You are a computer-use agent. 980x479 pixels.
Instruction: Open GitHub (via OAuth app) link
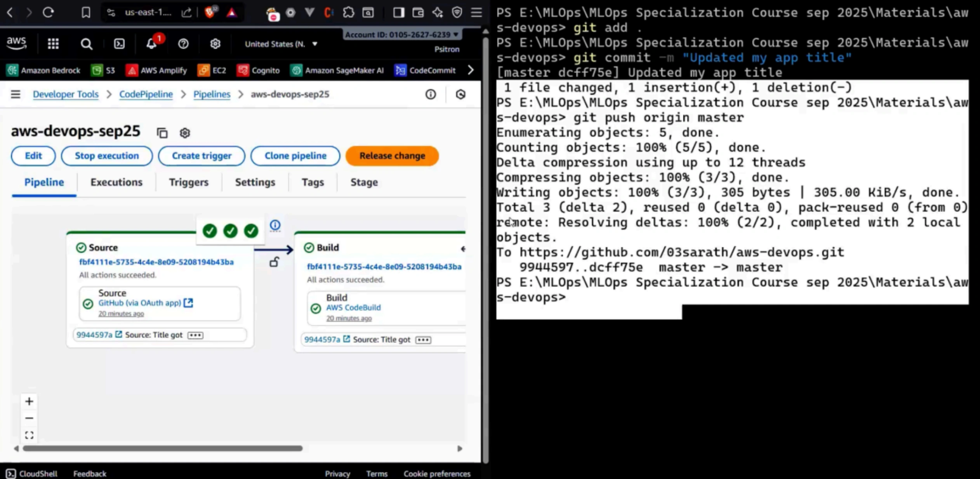[146, 303]
